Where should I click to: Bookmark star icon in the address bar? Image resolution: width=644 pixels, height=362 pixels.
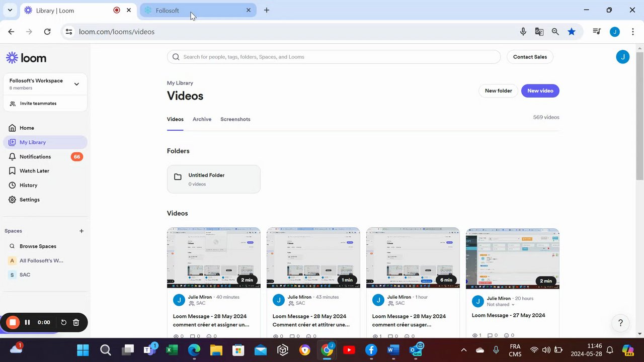coord(572,32)
